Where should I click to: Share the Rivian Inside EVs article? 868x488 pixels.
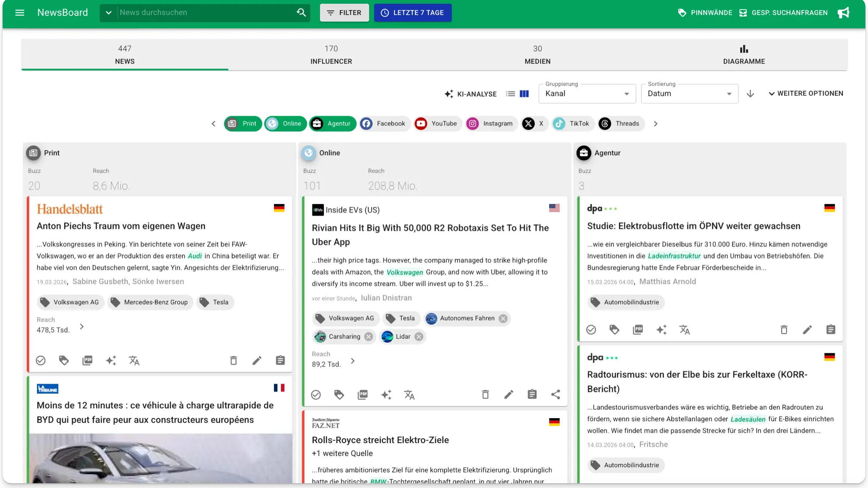tap(555, 394)
